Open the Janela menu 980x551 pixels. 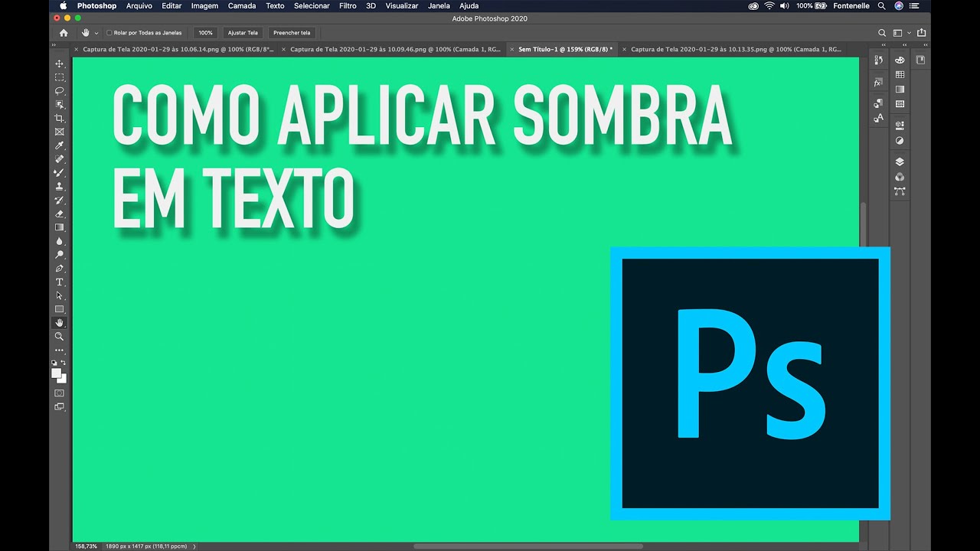click(439, 5)
